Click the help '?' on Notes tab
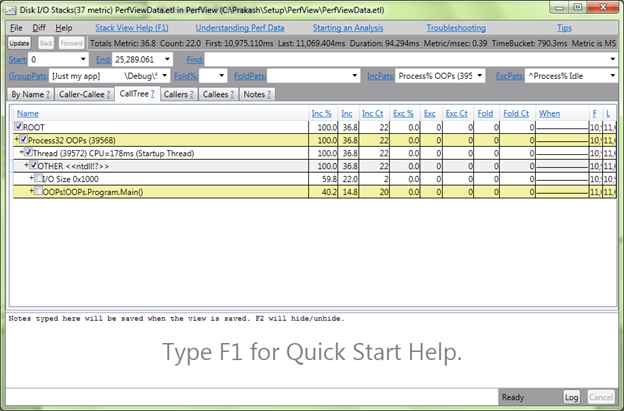The height and width of the screenshot is (411, 624). point(269,95)
